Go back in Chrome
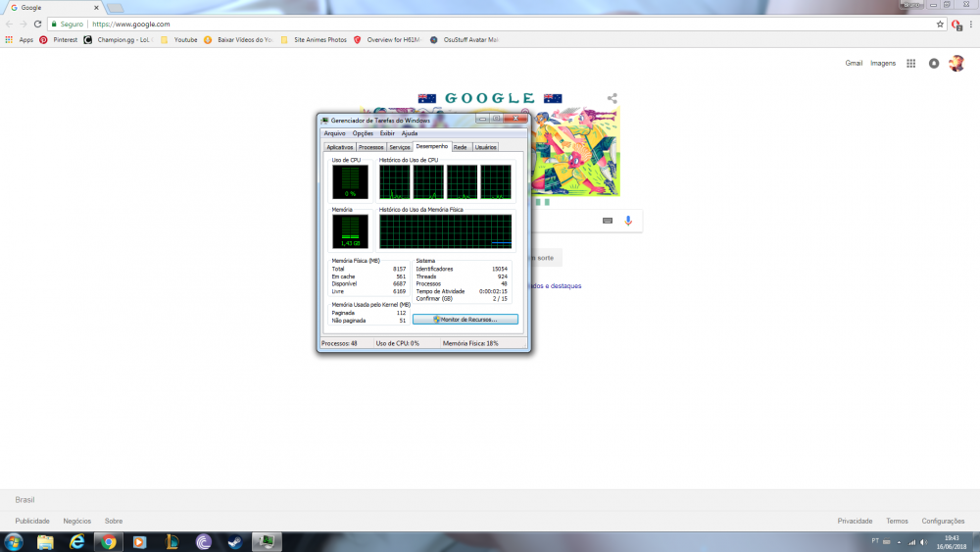This screenshot has height=552, width=980. [9, 24]
